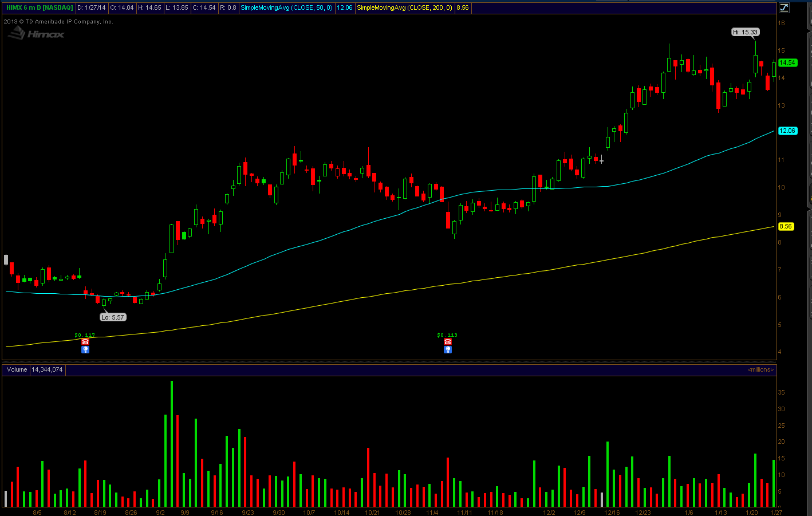Viewport: 812px width, 516px height.
Task: Click the Himax company logo watermark
Action: pyautogui.click(x=37, y=34)
